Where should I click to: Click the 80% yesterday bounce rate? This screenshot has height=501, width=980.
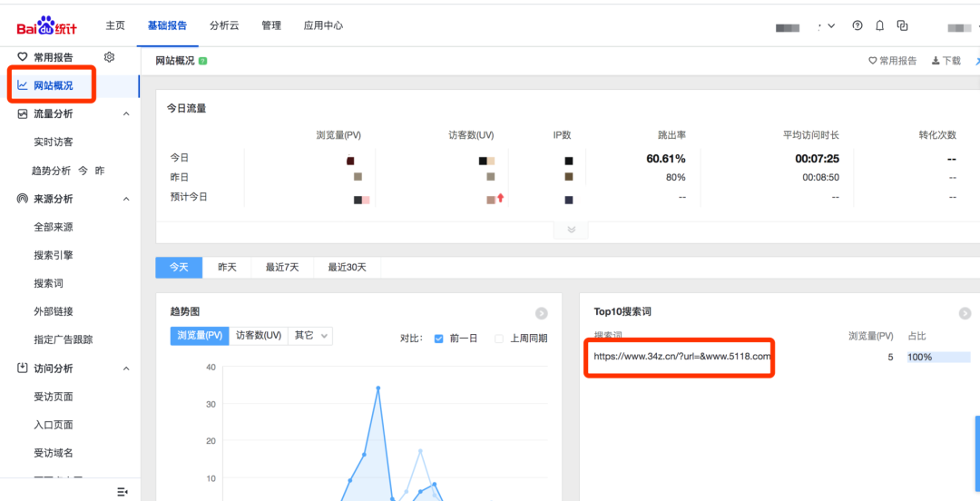click(x=676, y=177)
